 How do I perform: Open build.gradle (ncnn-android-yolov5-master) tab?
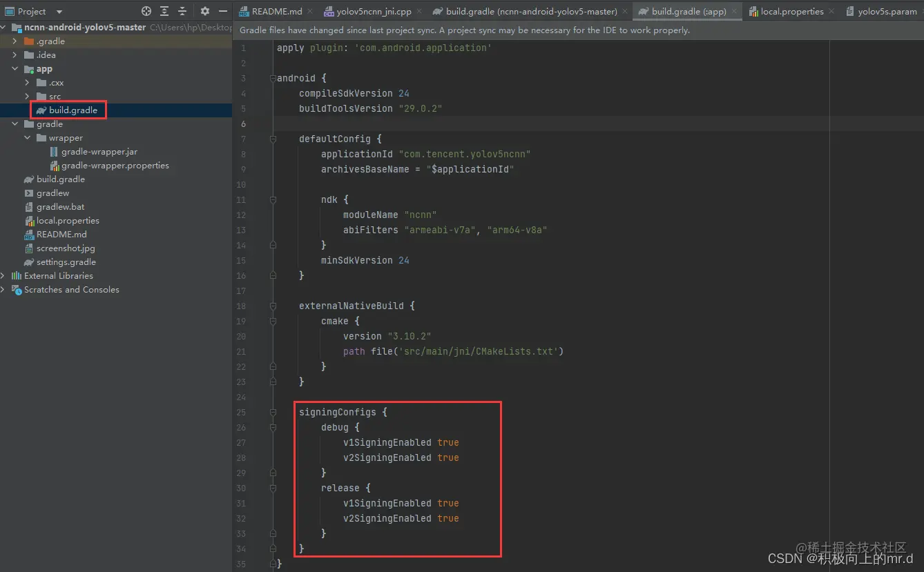(x=531, y=11)
